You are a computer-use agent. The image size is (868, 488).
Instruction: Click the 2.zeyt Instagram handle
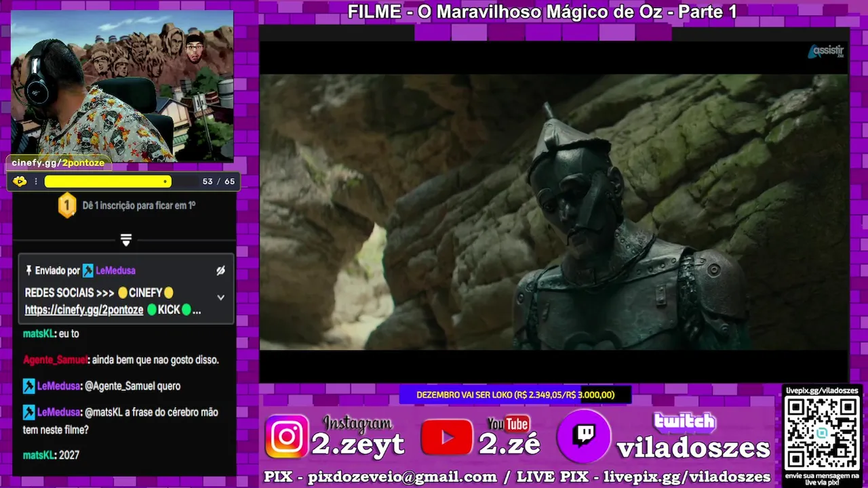click(357, 445)
